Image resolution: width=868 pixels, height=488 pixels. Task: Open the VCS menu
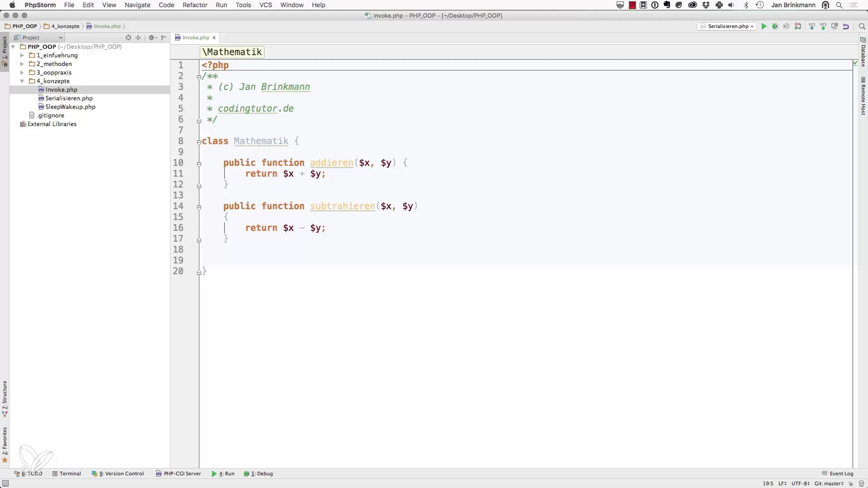pyautogui.click(x=266, y=5)
